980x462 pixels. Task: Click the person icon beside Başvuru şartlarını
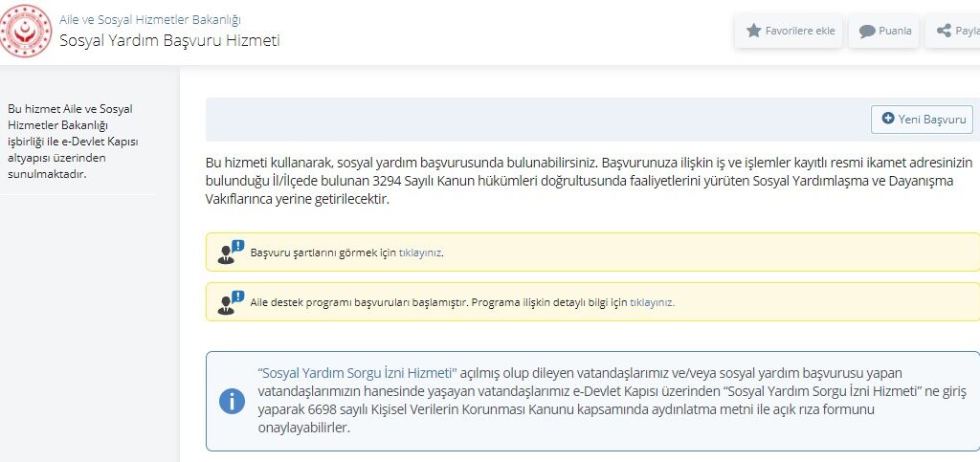coord(231,252)
